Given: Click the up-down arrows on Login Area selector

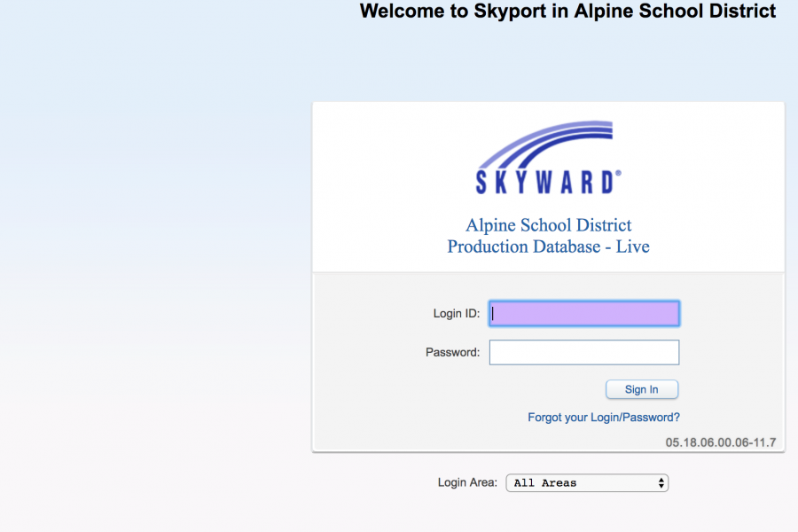Looking at the screenshot, I should (x=661, y=482).
